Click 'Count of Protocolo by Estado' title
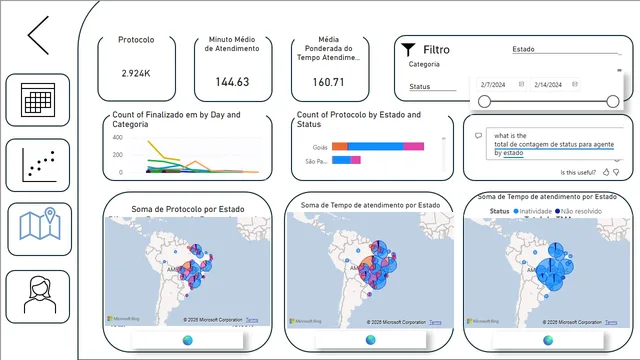640x360 pixels. [x=359, y=119]
